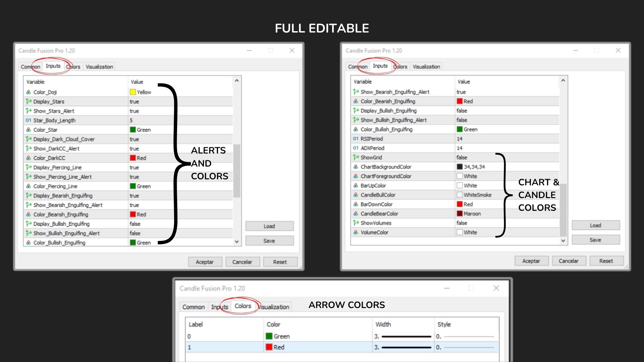Viewport: 644px width, 362px height.
Task: Click the Color_Doji variable icon in left window
Action: [29, 92]
